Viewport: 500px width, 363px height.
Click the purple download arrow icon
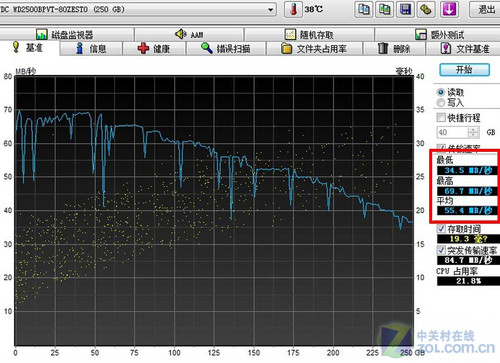click(x=449, y=9)
